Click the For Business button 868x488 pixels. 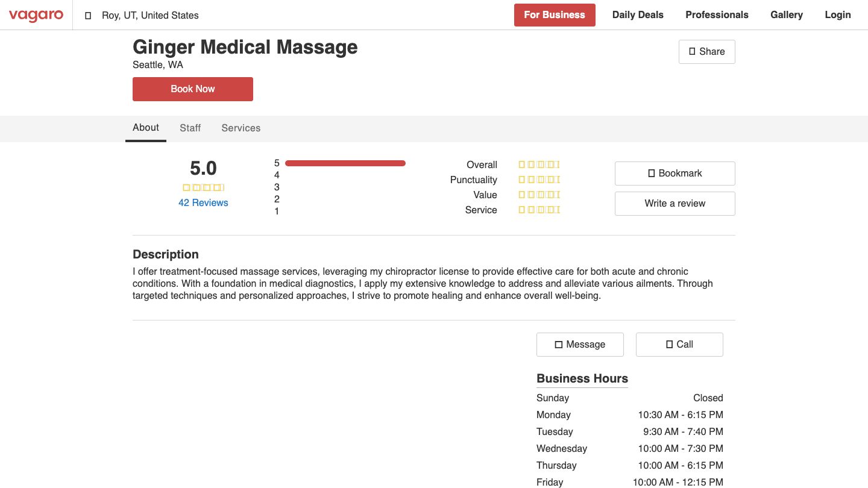(555, 14)
